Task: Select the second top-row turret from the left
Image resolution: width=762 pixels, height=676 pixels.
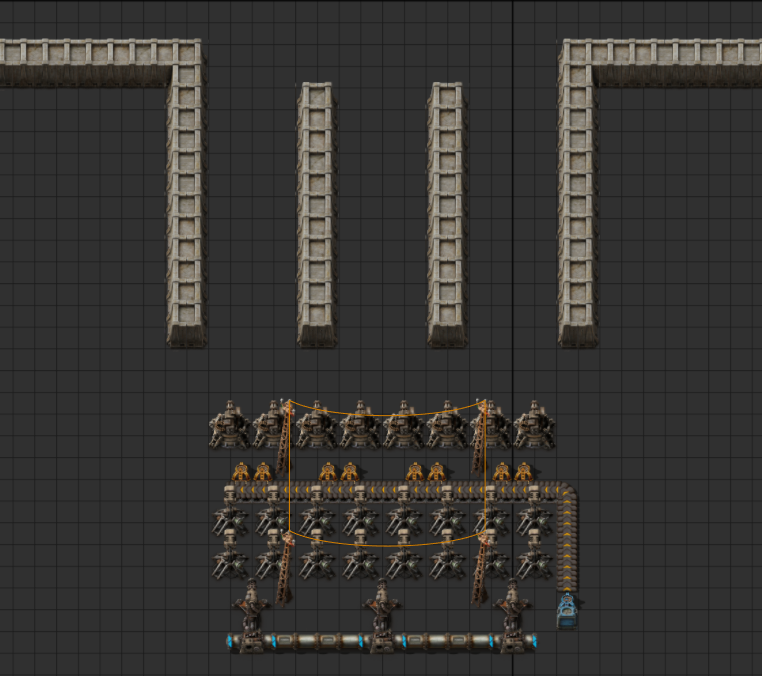Action: pyautogui.click(x=272, y=424)
